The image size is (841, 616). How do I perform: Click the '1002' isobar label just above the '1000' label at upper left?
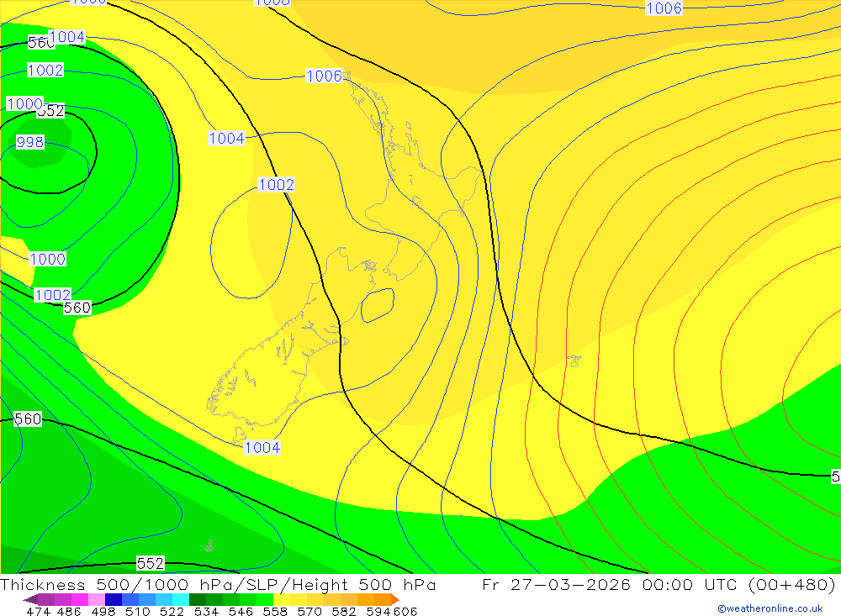click(x=45, y=71)
